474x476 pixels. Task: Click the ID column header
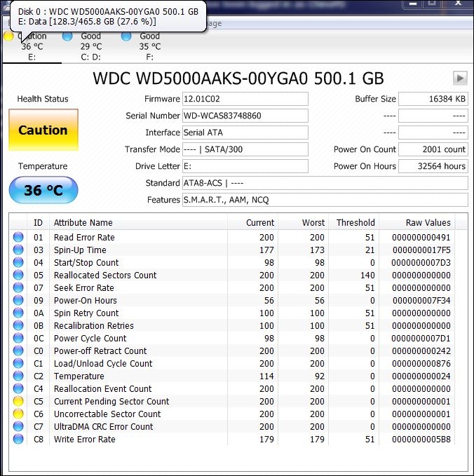38,222
